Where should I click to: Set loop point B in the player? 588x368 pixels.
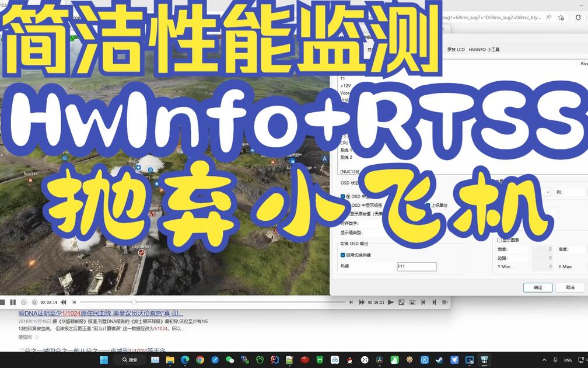pyautogui.click(x=35, y=302)
